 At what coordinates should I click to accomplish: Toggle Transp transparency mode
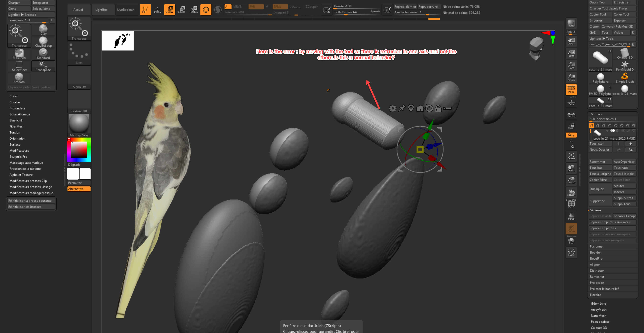pos(571,216)
